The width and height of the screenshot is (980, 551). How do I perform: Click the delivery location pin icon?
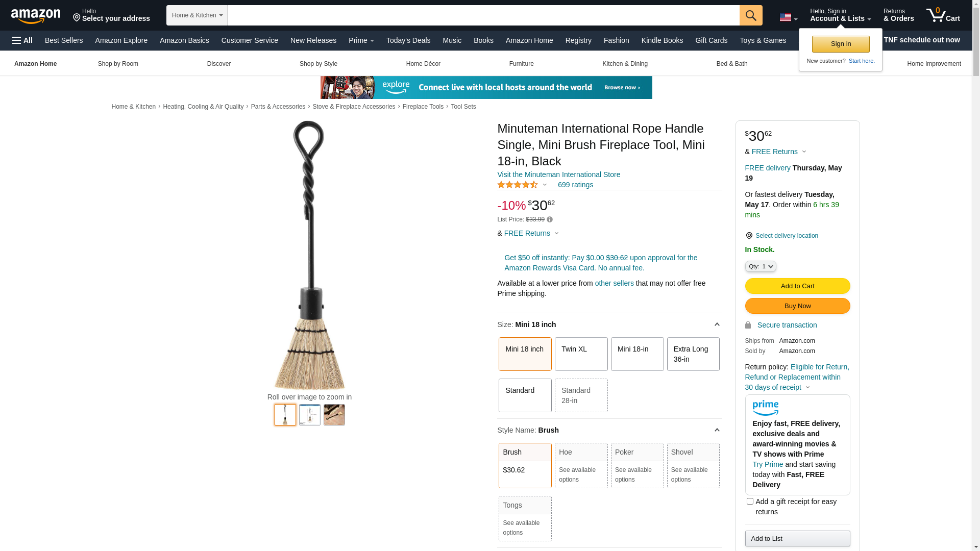point(749,236)
